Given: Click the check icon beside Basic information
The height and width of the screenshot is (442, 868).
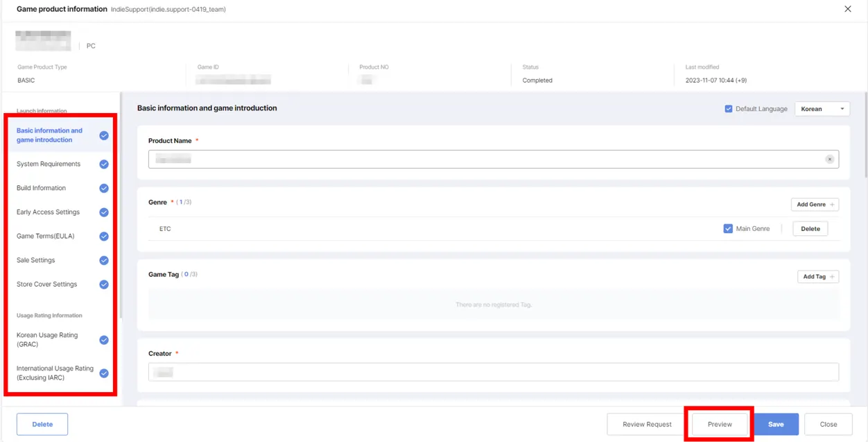Looking at the screenshot, I should (104, 135).
